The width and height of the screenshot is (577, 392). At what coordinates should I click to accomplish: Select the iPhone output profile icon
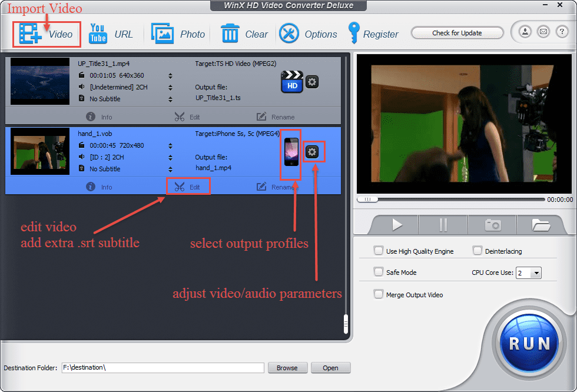click(x=291, y=154)
